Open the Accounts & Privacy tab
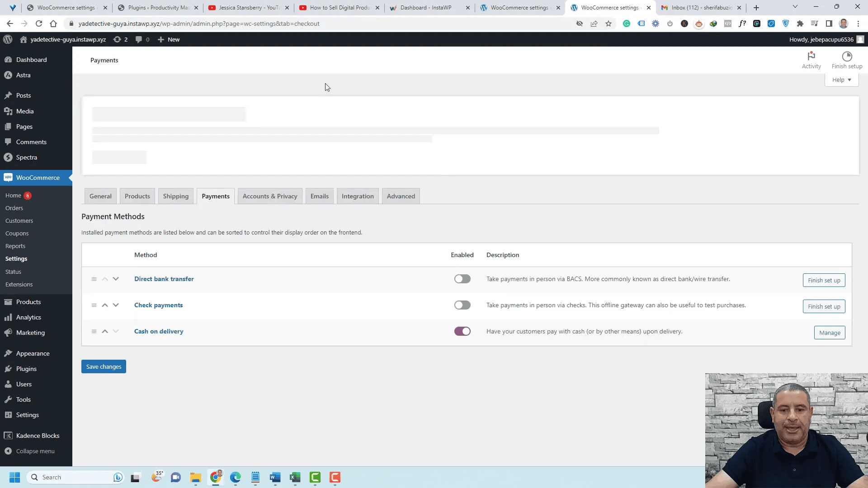 [x=269, y=196]
